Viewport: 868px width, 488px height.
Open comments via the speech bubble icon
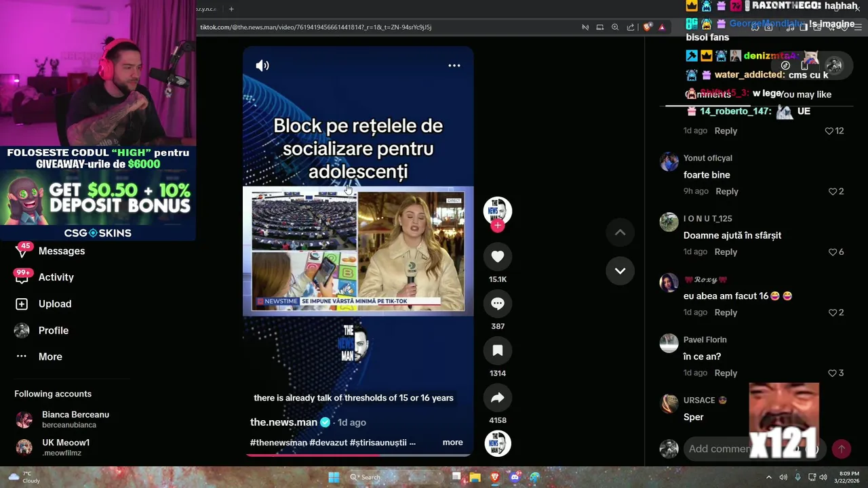tap(498, 304)
